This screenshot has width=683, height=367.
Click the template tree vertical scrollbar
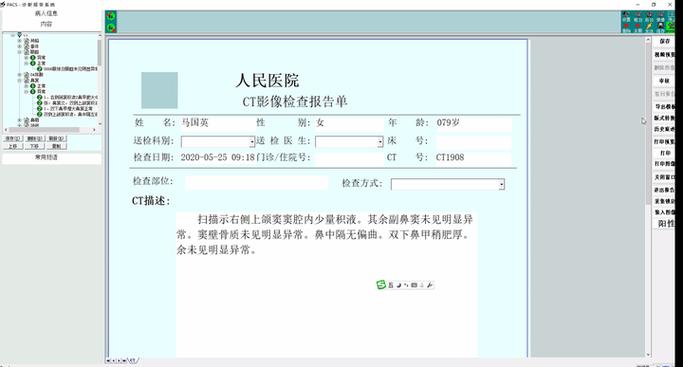[100, 81]
